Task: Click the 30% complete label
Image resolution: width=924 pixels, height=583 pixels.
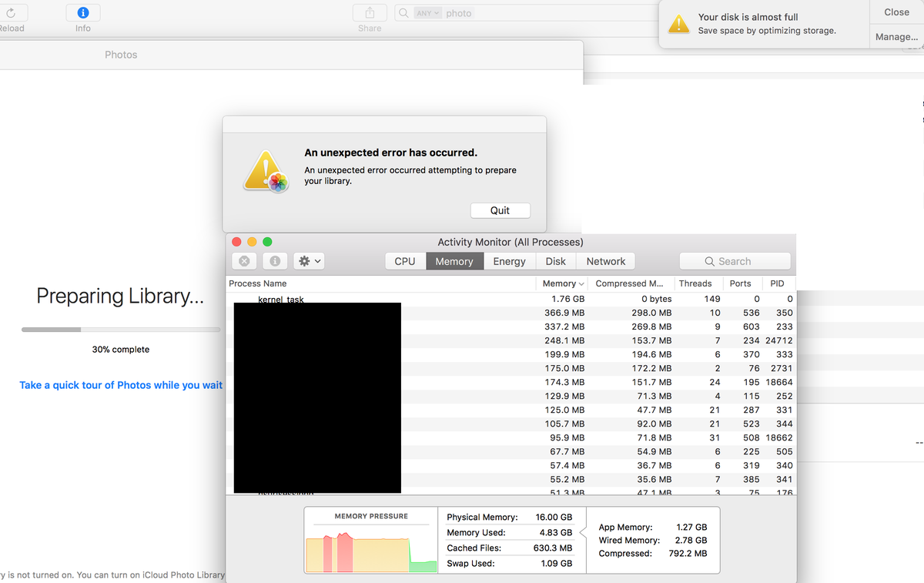Action: click(121, 350)
